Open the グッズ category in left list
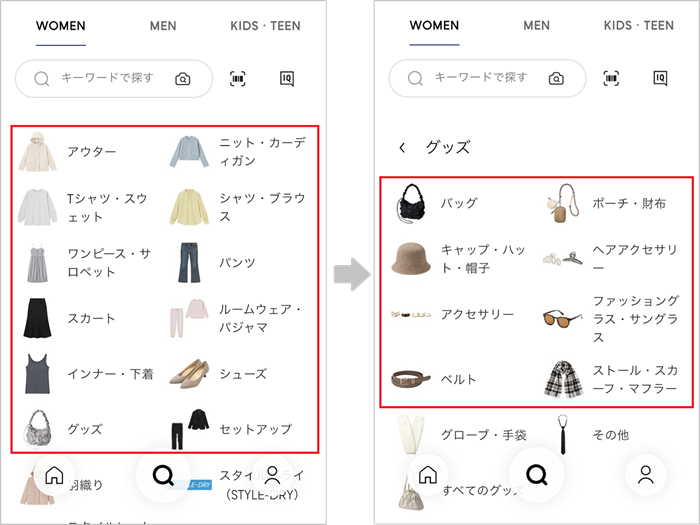Screen dimensions: 700x525 tap(84, 429)
